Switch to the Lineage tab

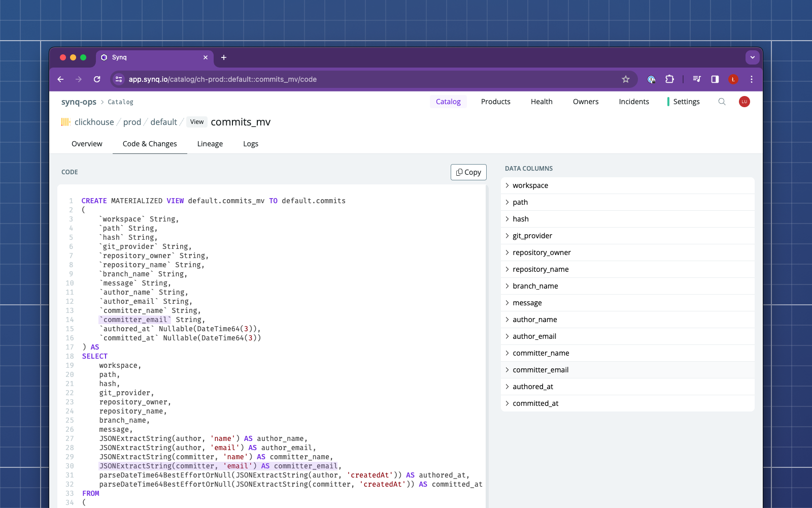point(210,144)
